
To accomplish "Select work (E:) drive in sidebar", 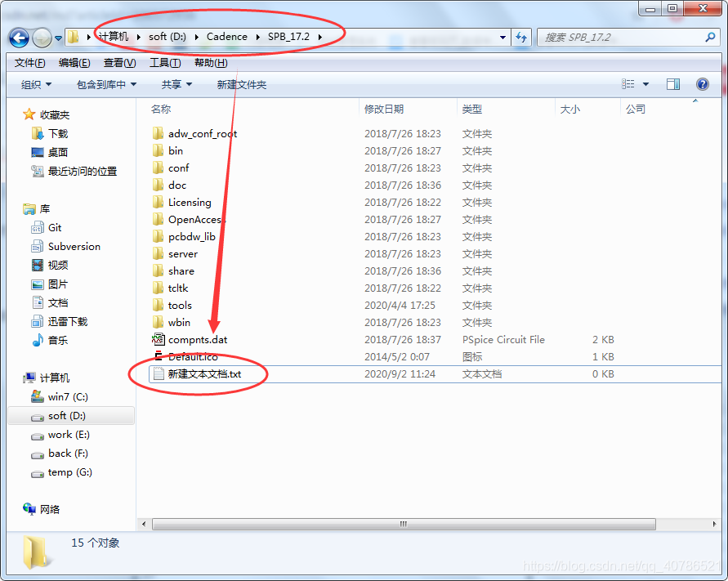I will point(69,435).
